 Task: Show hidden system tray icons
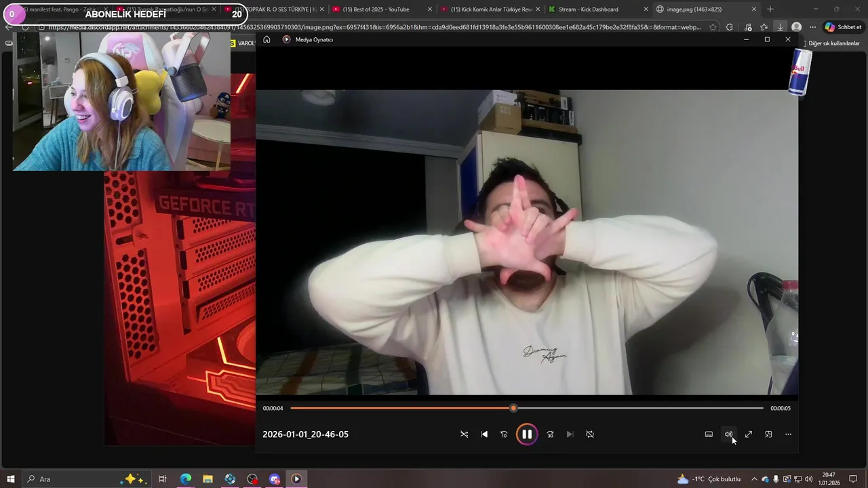(x=754, y=479)
